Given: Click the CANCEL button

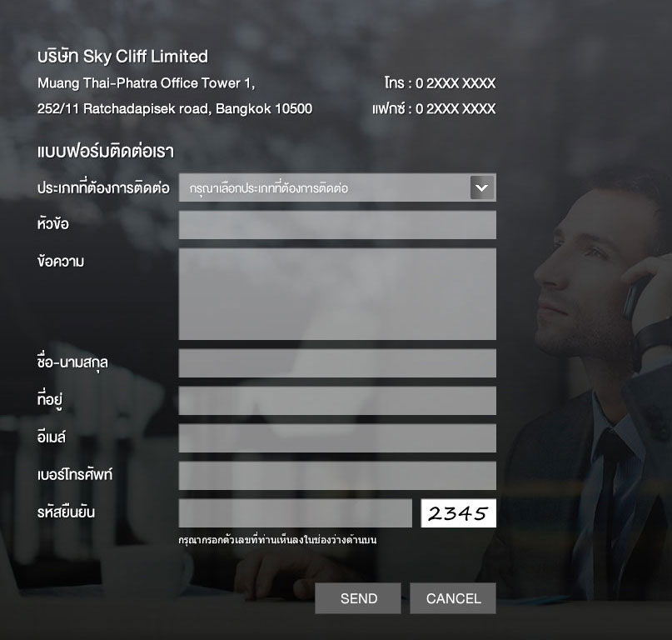Looking at the screenshot, I should [453, 598].
